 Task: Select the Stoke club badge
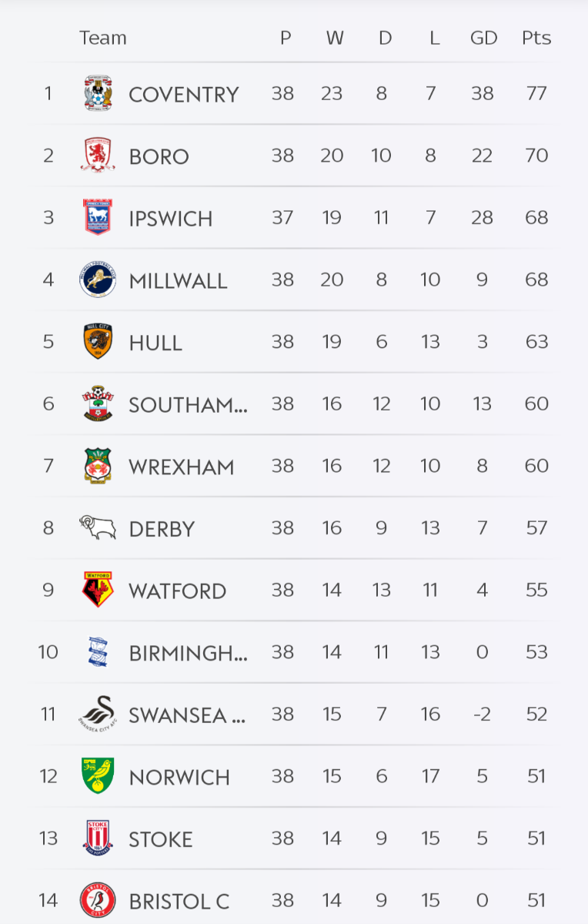click(x=98, y=838)
